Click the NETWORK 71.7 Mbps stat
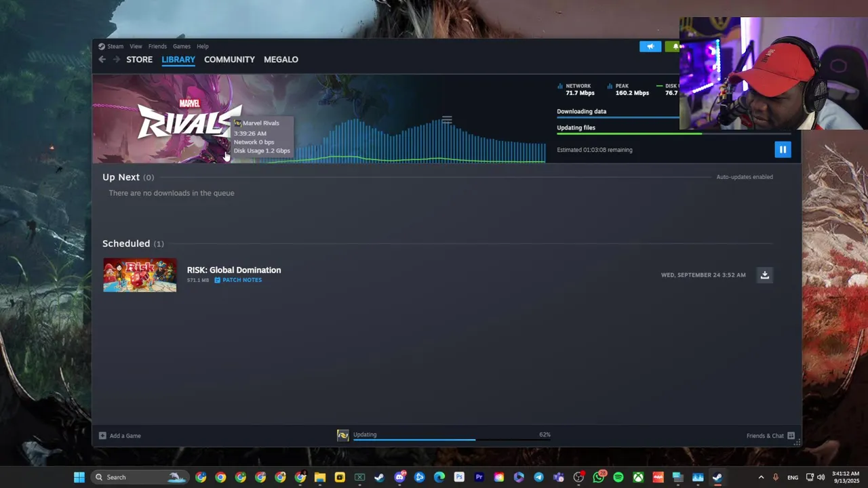Screen dimensions: 868x488 576,89
